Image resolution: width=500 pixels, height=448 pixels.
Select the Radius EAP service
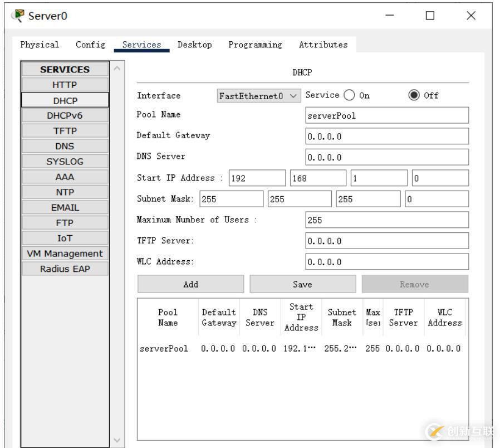[x=65, y=269]
